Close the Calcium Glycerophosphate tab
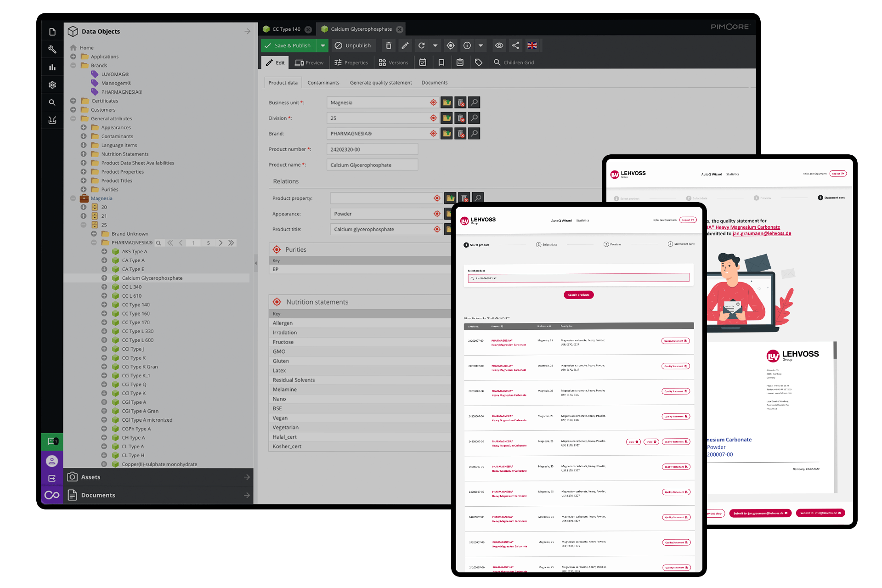 click(x=400, y=29)
